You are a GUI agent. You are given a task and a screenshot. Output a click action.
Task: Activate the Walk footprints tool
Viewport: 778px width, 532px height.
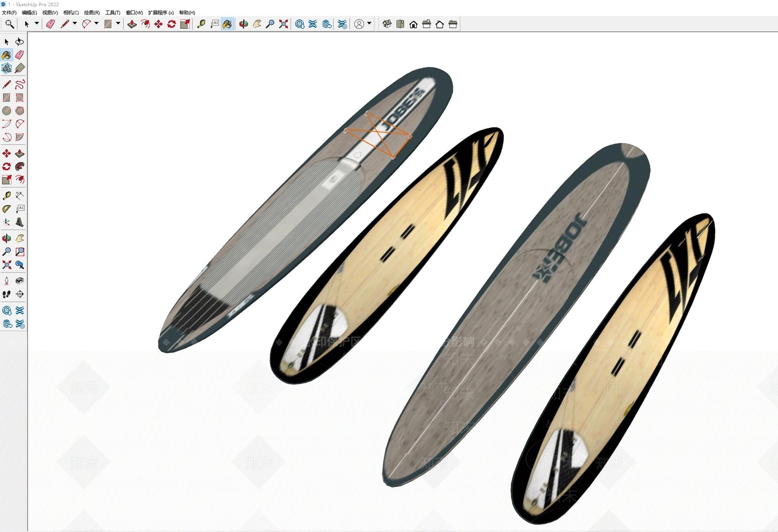click(x=6, y=294)
